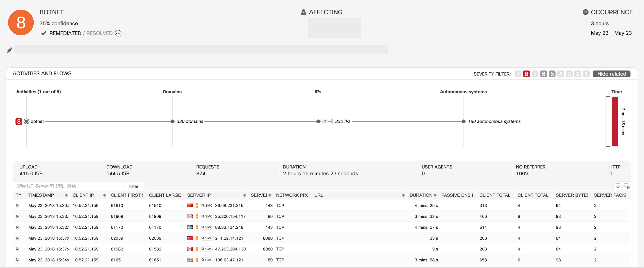644x268 pixels.
Task: Enable severity filter level 5
Action: (552, 74)
